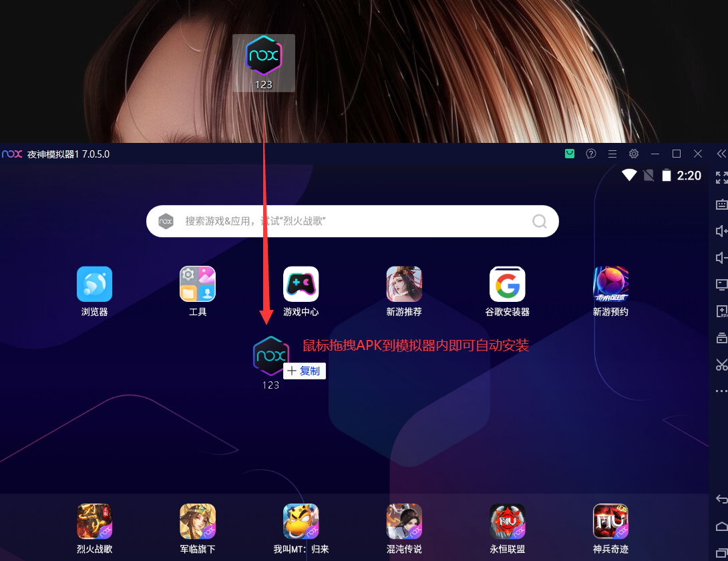Launch the 烈火战歌 game

tap(94, 521)
